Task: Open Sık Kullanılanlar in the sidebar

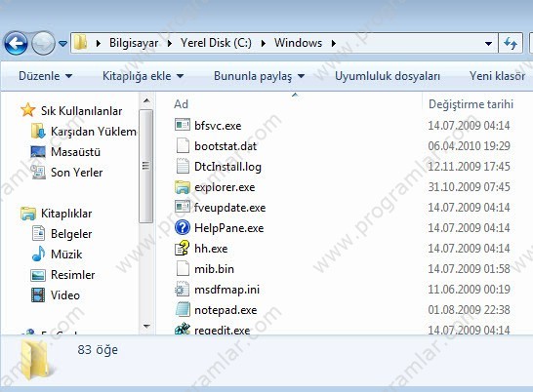Action: pyautogui.click(x=81, y=111)
